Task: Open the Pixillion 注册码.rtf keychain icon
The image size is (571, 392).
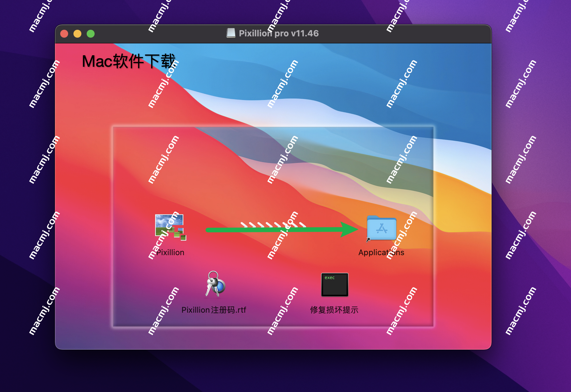Action: point(215,284)
